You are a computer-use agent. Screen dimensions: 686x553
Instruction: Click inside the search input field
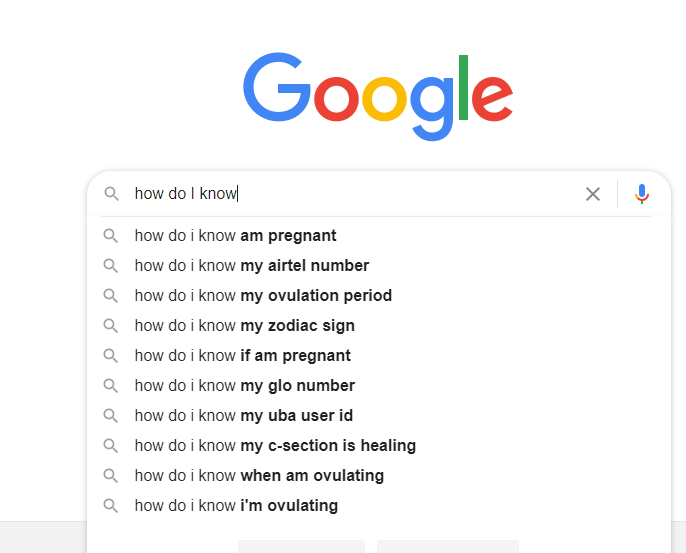(400, 194)
